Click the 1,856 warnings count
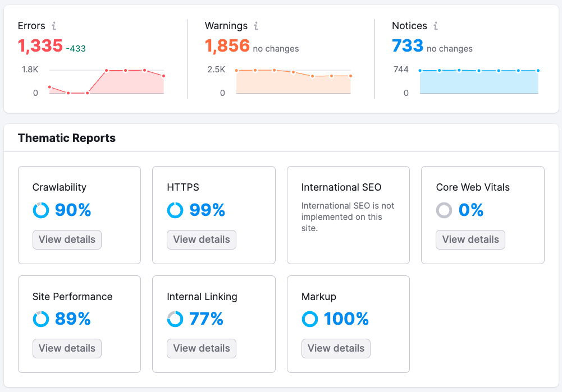Image resolution: width=562 pixels, height=392 pixels. [227, 46]
